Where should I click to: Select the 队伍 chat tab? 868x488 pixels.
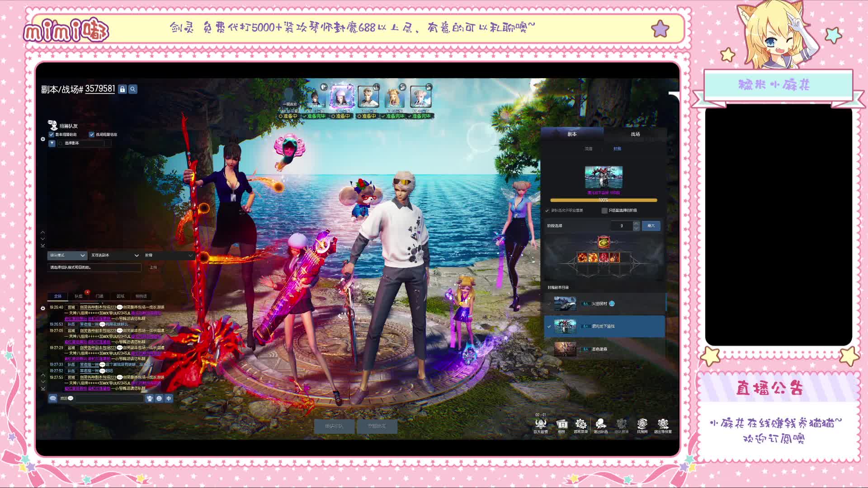[79, 296]
